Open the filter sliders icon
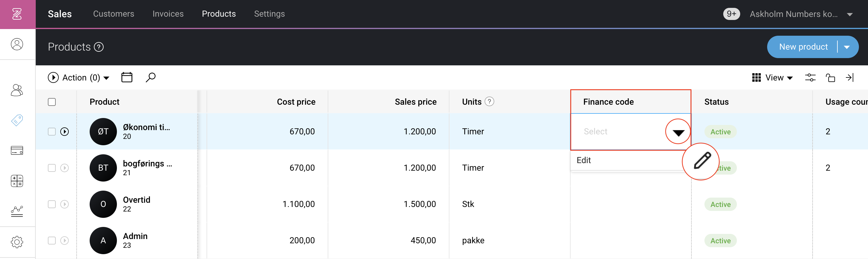 click(x=810, y=77)
